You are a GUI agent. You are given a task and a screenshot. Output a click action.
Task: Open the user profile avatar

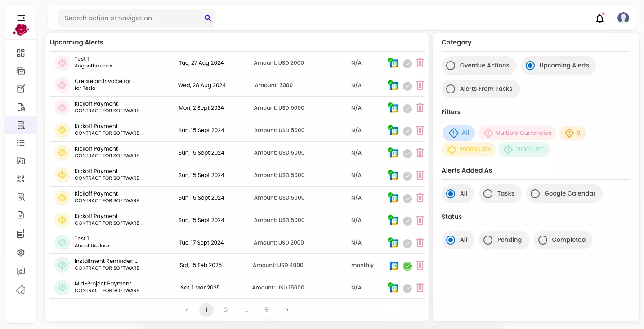623,18
